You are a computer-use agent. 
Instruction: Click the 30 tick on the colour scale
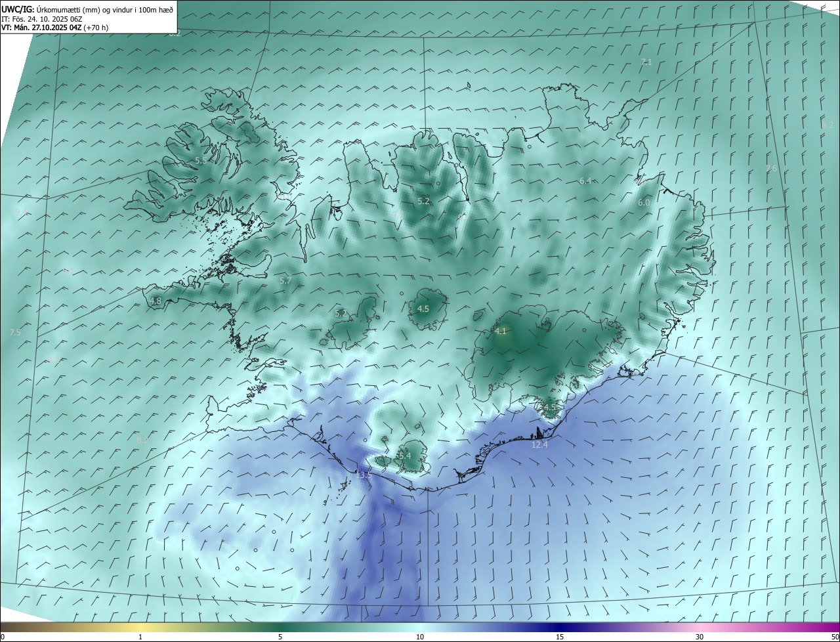click(700, 637)
